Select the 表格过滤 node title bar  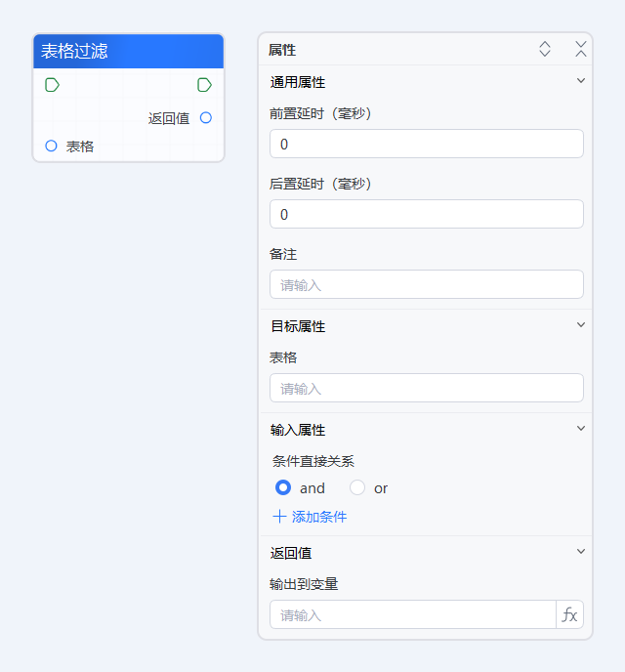point(128,52)
